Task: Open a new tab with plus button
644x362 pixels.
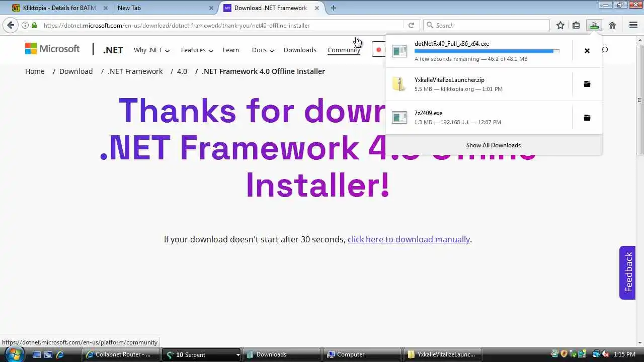Action: tap(334, 8)
